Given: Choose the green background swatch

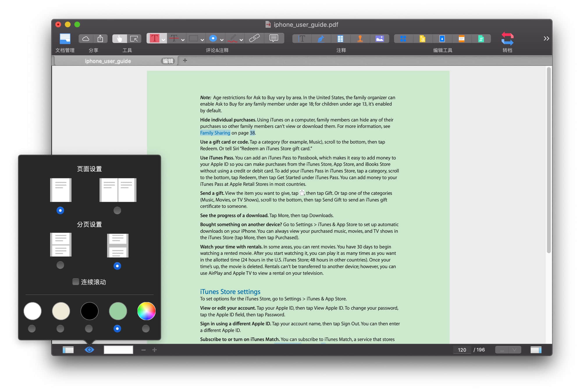Looking at the screenshot, I should pyautogui.click(x=118, y=311).
